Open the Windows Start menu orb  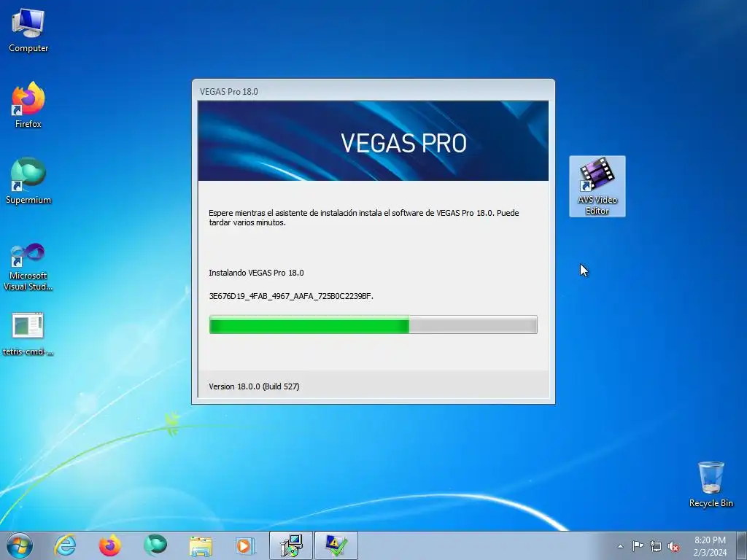(20, 545)
